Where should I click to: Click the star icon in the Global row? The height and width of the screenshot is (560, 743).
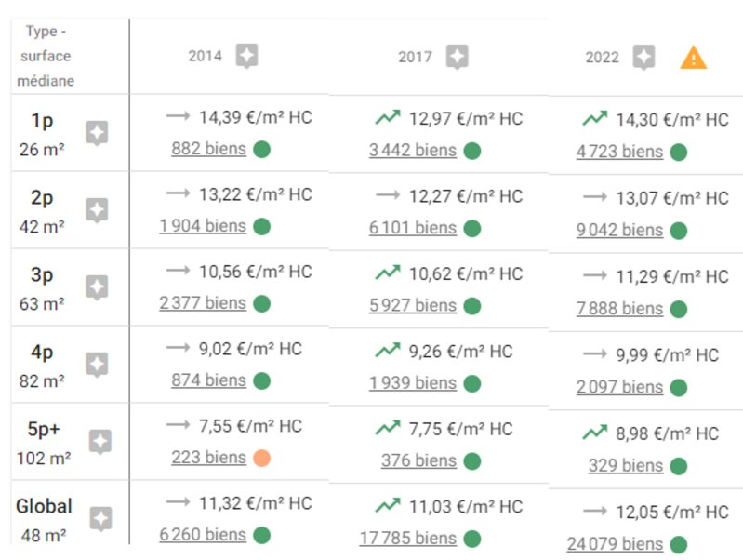pos(101,519)
